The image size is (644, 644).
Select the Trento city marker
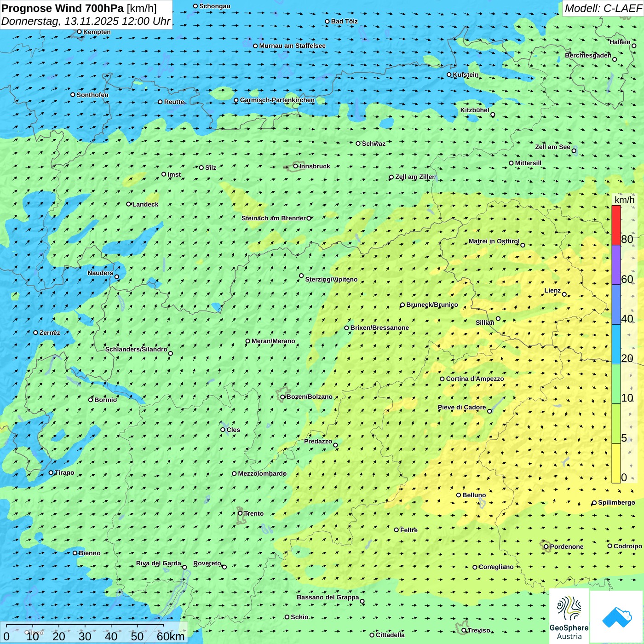(240, 513)
